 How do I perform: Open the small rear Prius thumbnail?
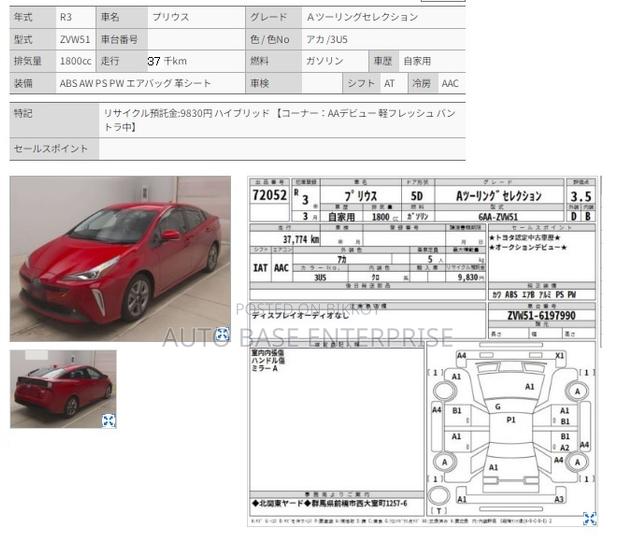63,389
